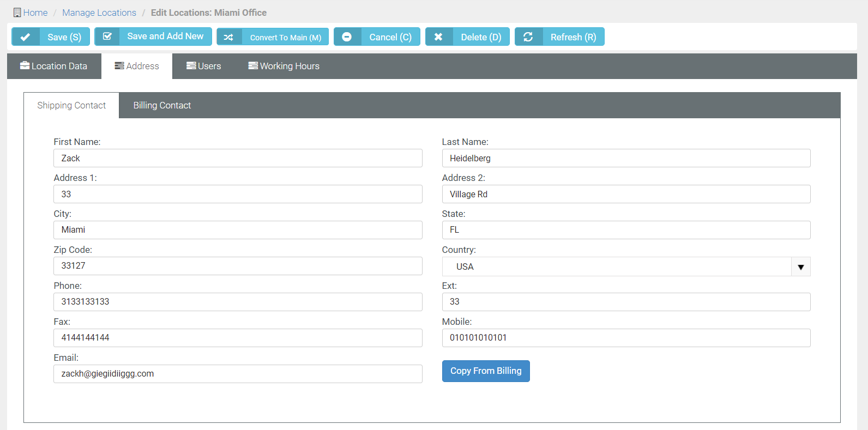Click into the Email input field

pyautogui.click(x=238, y=374)
